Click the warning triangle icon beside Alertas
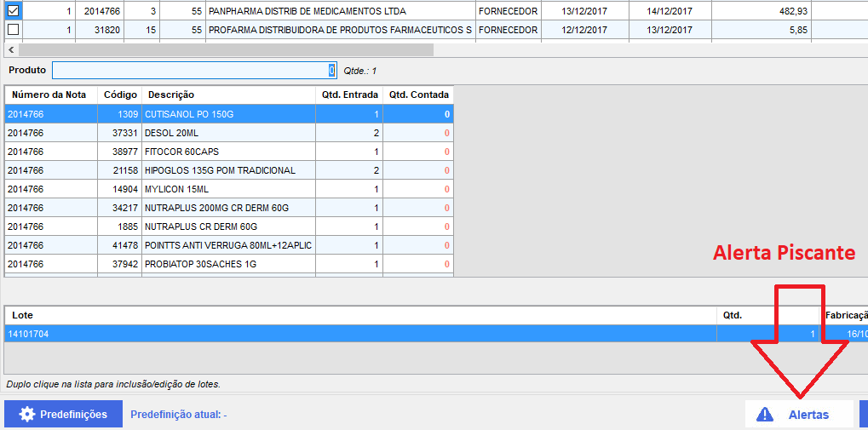The image size is (868, 430). [765, 415]
